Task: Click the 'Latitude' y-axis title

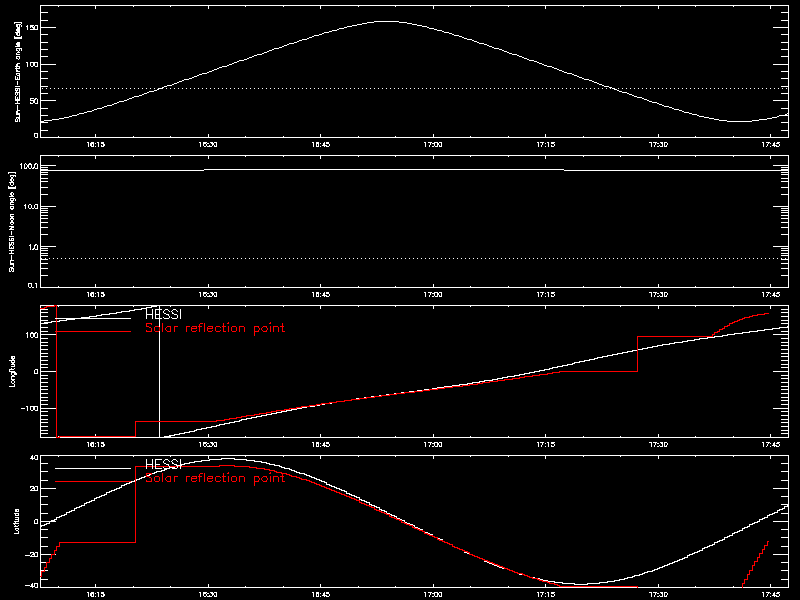Action: 16,521
